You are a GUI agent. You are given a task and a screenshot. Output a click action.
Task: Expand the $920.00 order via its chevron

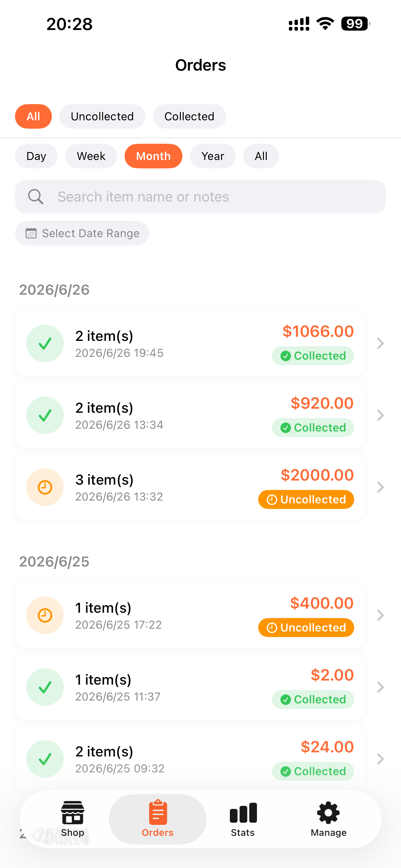click(380, 415)
